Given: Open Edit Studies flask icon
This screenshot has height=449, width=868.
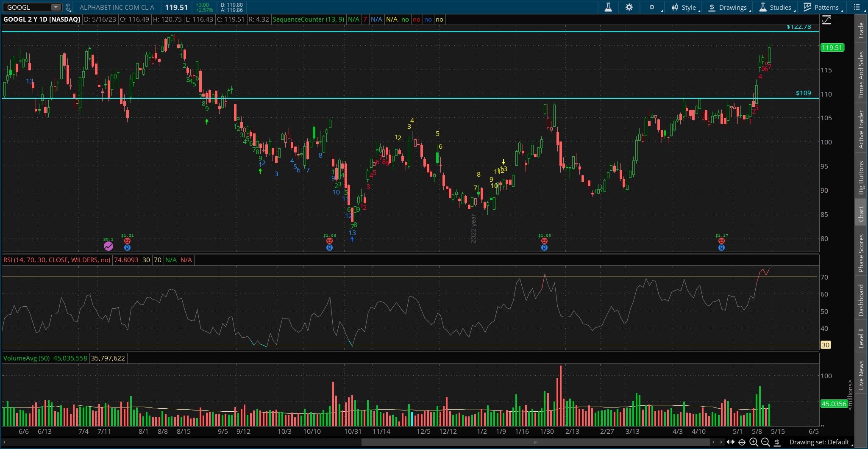Looking at the screenshot, I should tap(608, 7).
